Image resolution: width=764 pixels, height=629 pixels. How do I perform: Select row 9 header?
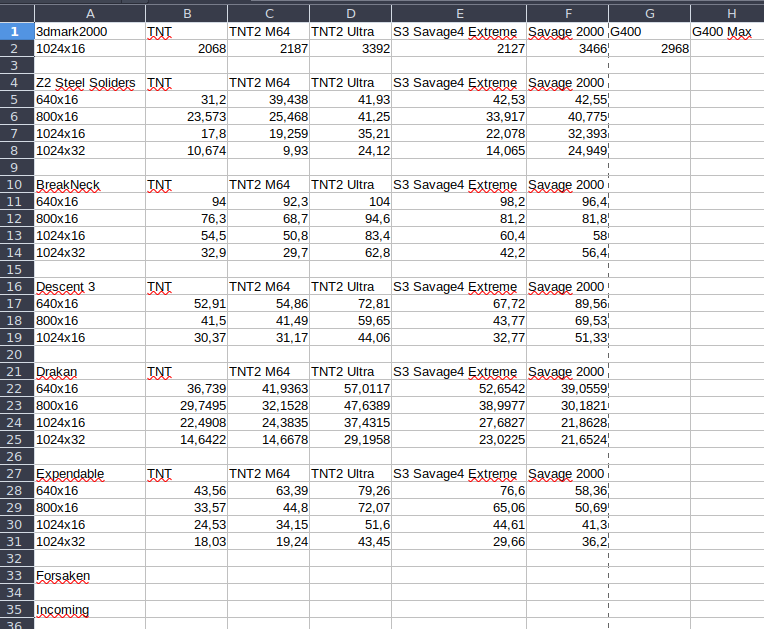click(17, 168)
